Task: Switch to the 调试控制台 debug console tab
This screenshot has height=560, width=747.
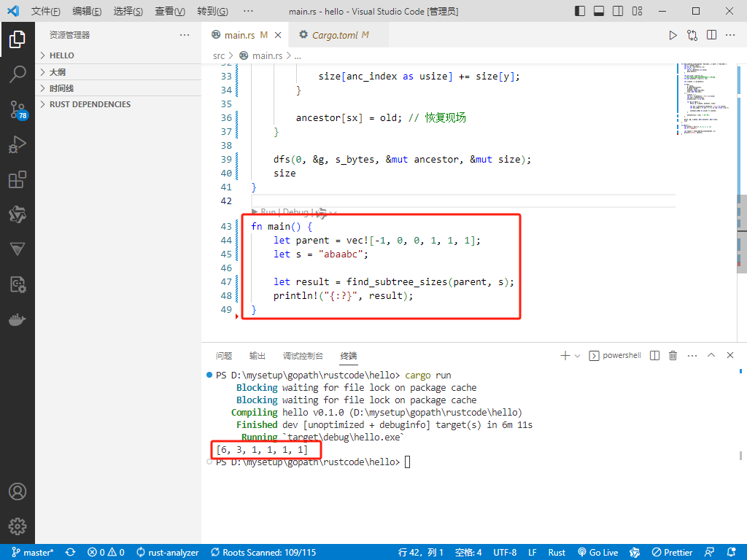Action: click(x=303, y=356)
